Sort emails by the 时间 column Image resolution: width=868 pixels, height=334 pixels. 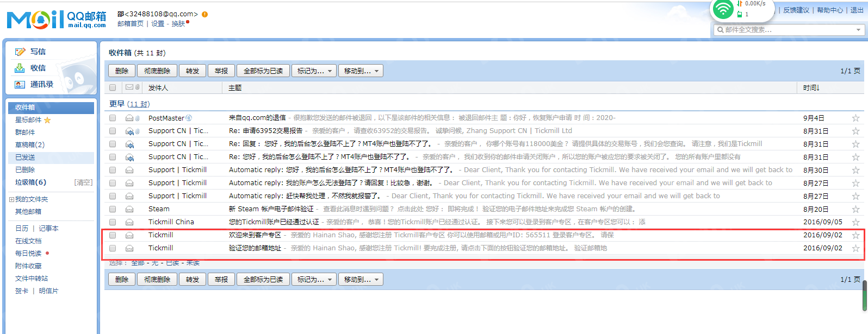(x=811, y=87)
